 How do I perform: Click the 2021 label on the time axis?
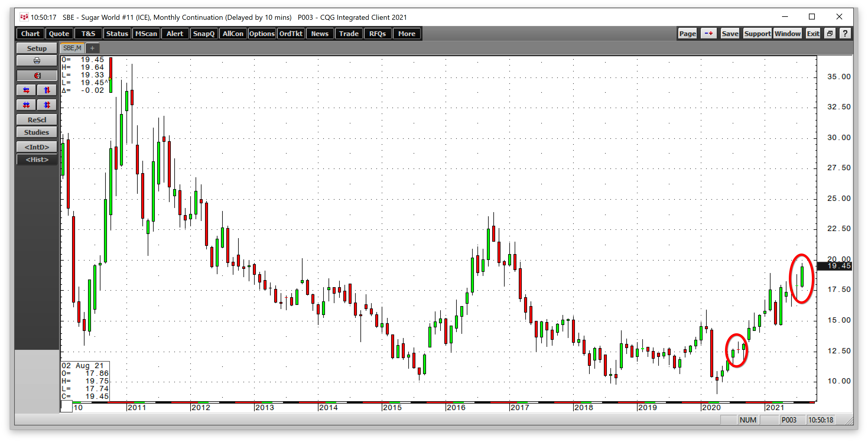click(x=775, y=408)
